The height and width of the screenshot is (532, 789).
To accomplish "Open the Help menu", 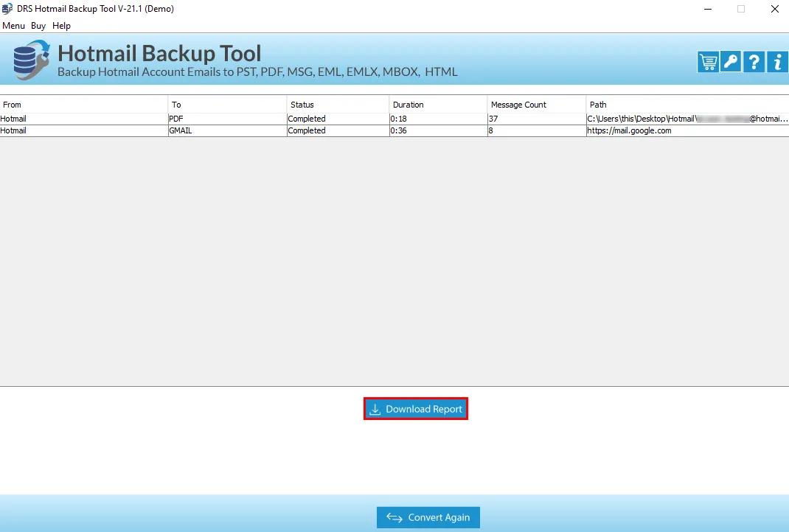I will click(61, 26).
